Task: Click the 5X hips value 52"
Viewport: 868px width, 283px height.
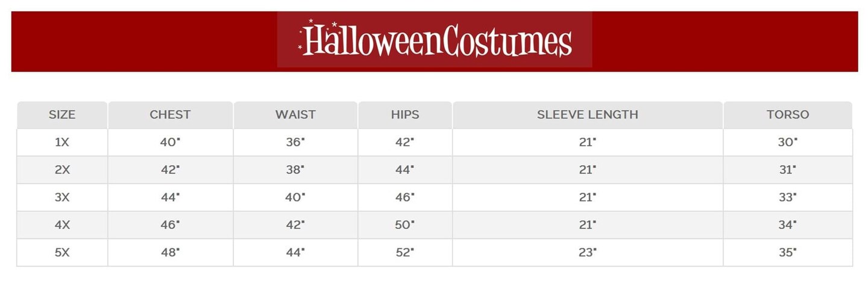Action: point(404,253)
